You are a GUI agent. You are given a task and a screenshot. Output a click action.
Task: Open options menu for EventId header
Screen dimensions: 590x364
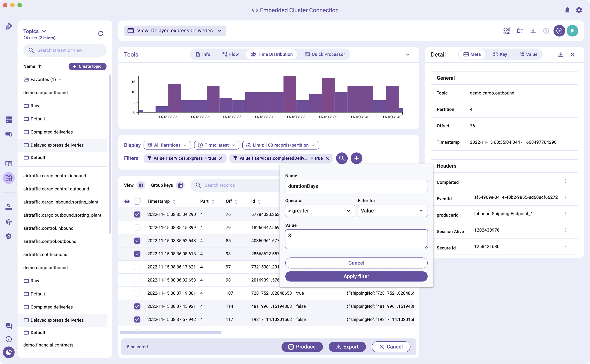pyautogui.click(x=566, y=197)
